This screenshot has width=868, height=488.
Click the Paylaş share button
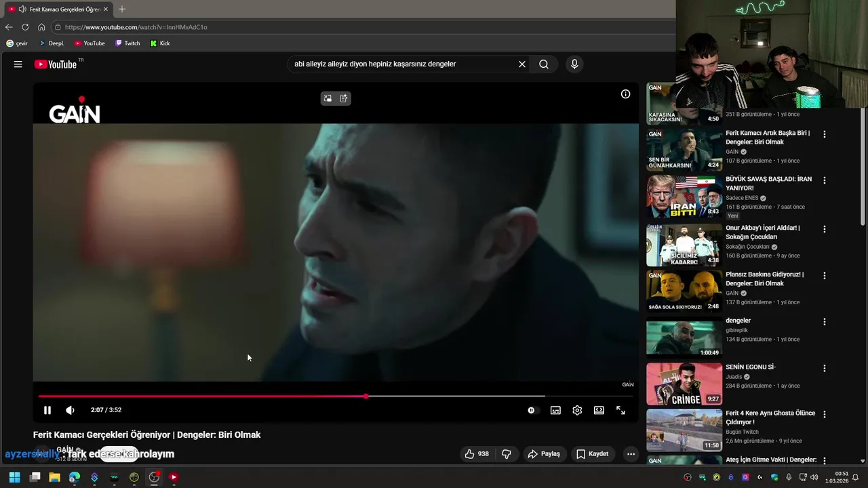pyautogui.click(x=545, y=454)
